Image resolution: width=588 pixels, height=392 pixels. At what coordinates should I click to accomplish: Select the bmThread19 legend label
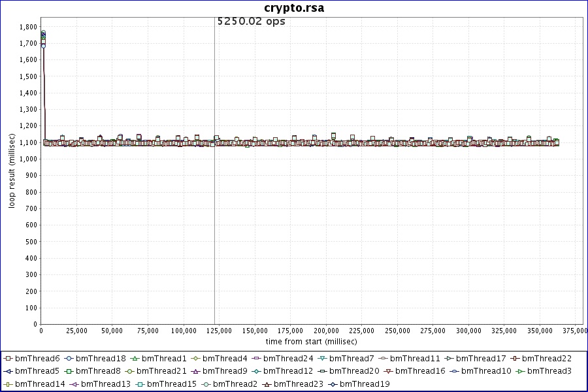click(365, 384)
